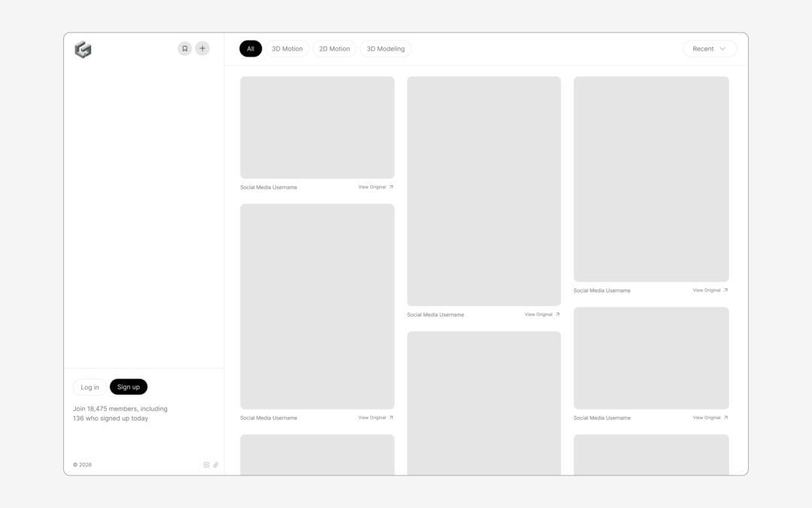This screenshot has width=812, height=508.
Task: Select the All filter tab
Action: point(250,49)
